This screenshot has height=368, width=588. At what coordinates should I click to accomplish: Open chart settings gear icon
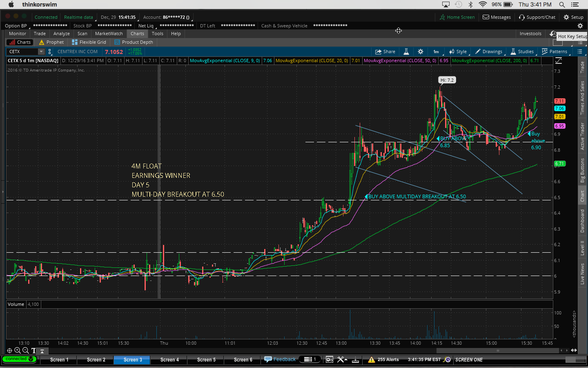click(421, 52)
